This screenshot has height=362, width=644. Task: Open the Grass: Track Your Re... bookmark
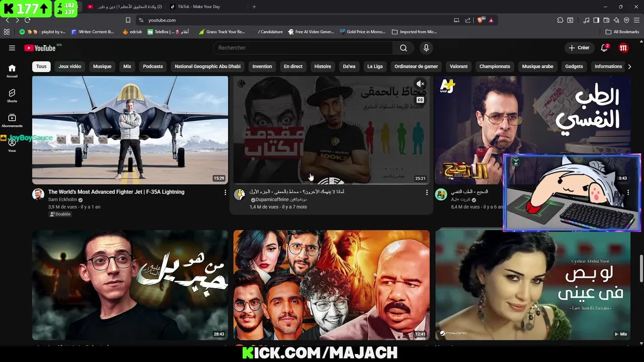click(222, 32)
